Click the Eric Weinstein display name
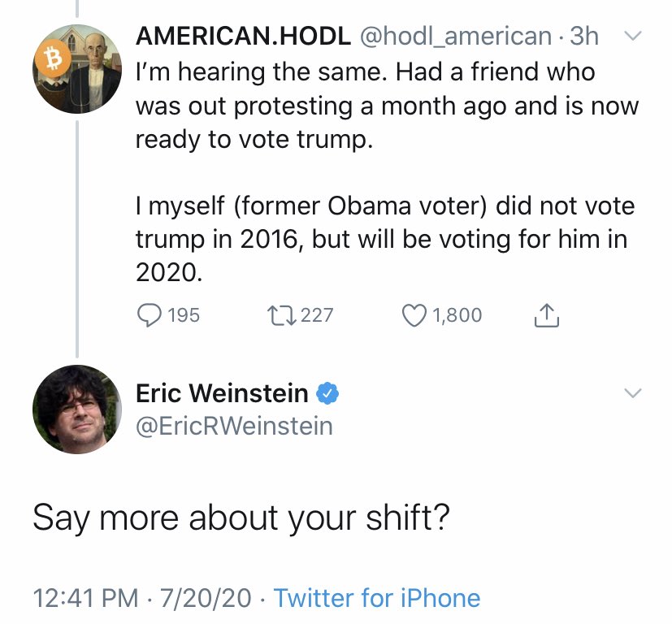Image resolution: width=672 pixels, height=624 pixels. [222, 394]
